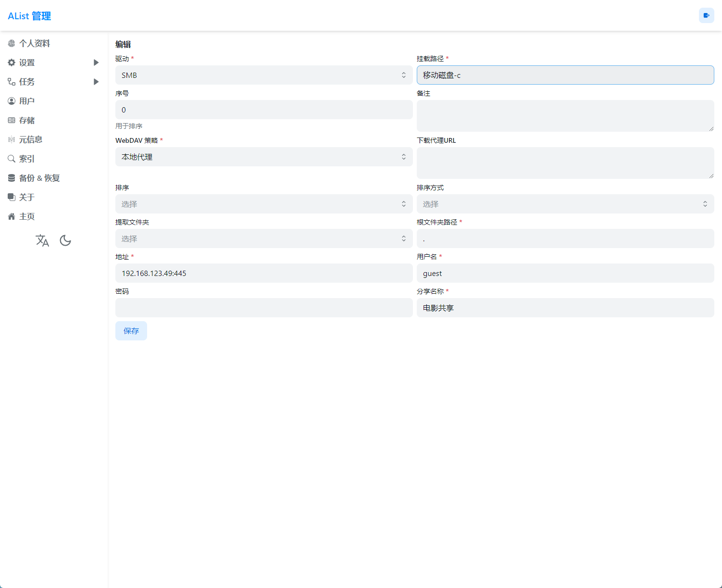Click the 备注 resize handle corner

click(711, 128)
